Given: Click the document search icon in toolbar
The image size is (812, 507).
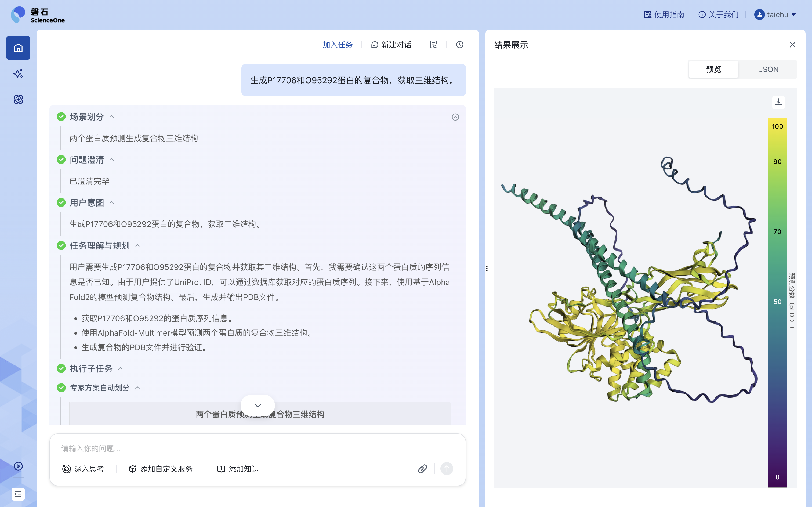Looking at the screenshot, I should tap(433, 44).
